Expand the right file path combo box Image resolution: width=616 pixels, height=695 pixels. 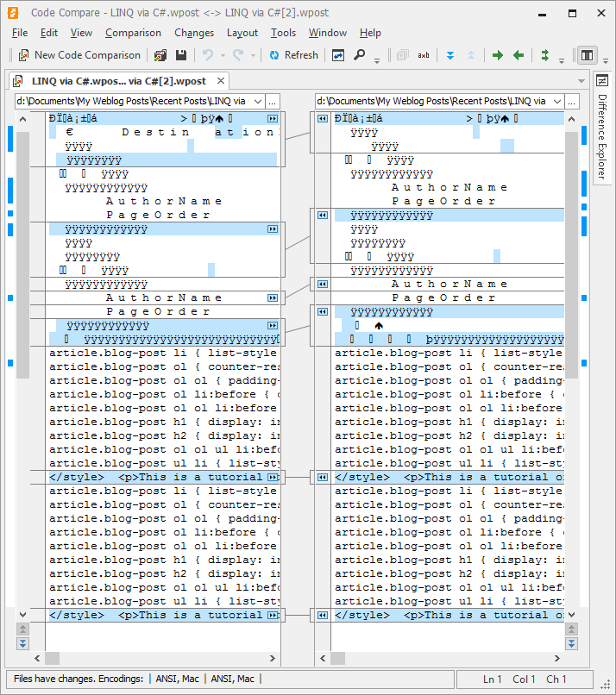point(558,102)
